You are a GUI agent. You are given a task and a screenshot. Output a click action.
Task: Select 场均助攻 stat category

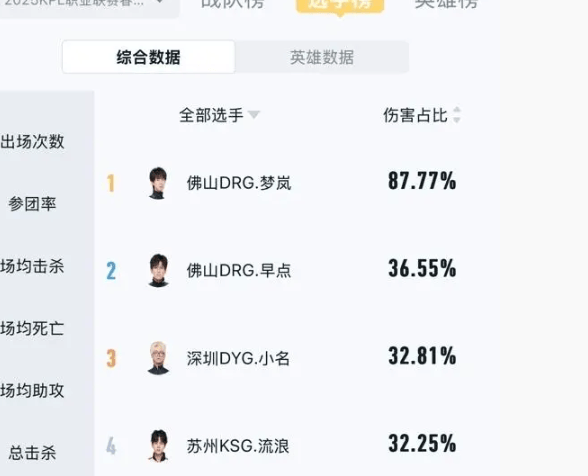pos(32,390)
